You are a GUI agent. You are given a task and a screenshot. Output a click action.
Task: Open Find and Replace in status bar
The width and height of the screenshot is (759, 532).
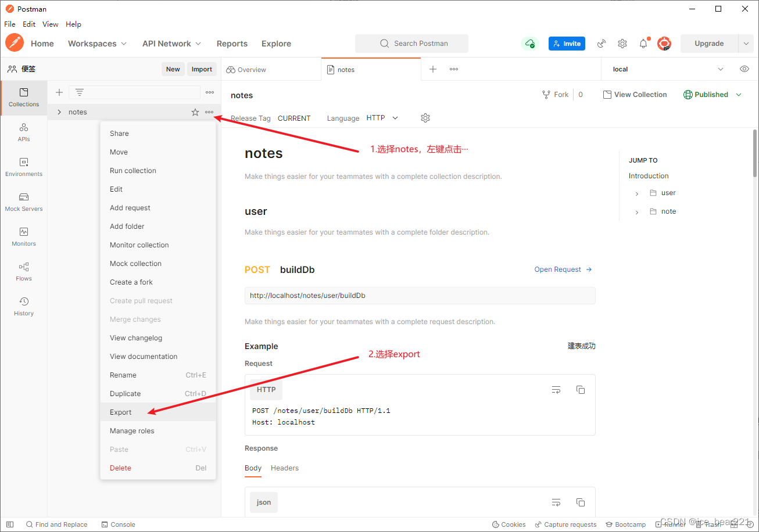pos(56,524)
